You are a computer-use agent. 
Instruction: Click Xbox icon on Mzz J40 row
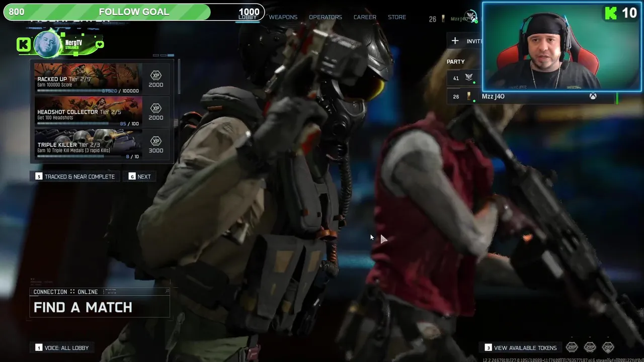pyautogui.click(x=593, y=97)
